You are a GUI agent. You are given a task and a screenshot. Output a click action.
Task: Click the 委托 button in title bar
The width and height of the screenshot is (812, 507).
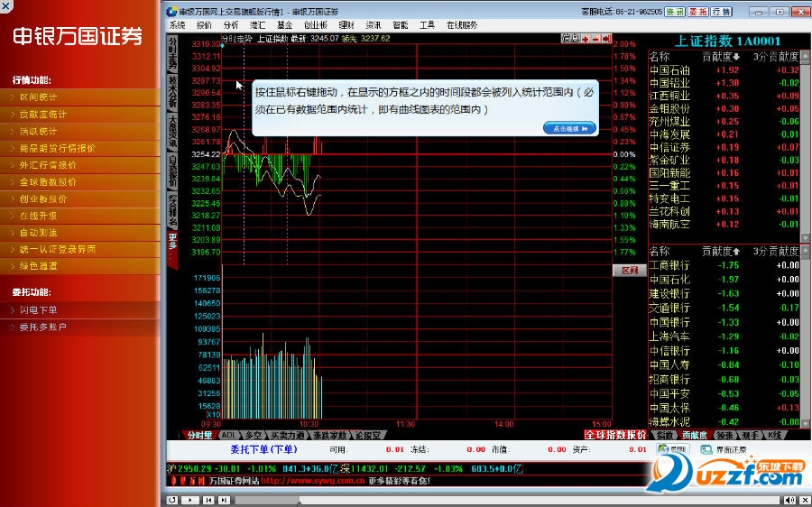click(x=698, y=12)
